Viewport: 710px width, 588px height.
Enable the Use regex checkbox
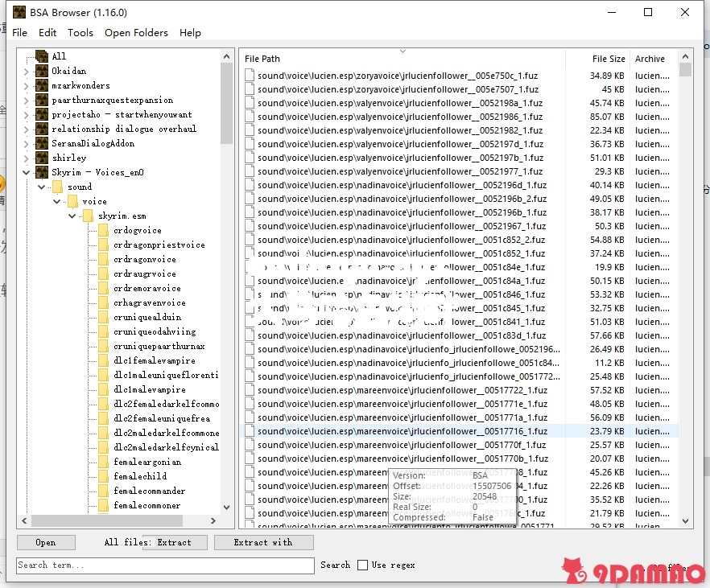363,565
